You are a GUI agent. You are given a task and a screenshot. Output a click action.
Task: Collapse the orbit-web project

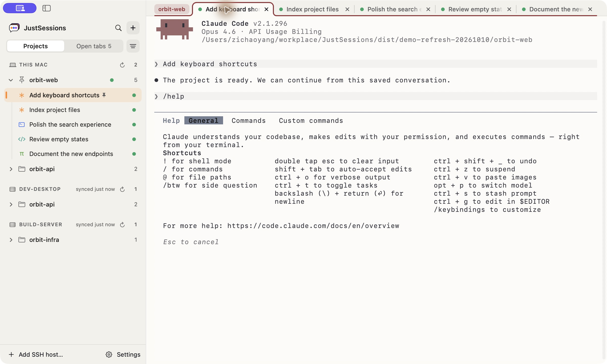tap(11, 80)
